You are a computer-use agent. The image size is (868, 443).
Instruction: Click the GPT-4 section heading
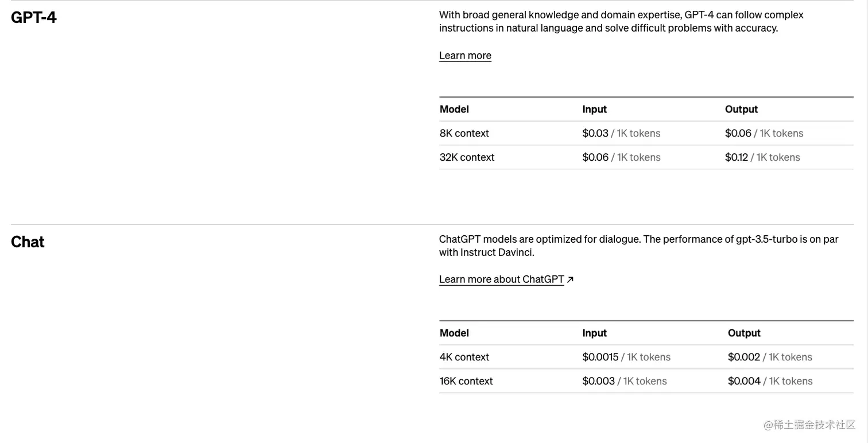coord(34,18)
